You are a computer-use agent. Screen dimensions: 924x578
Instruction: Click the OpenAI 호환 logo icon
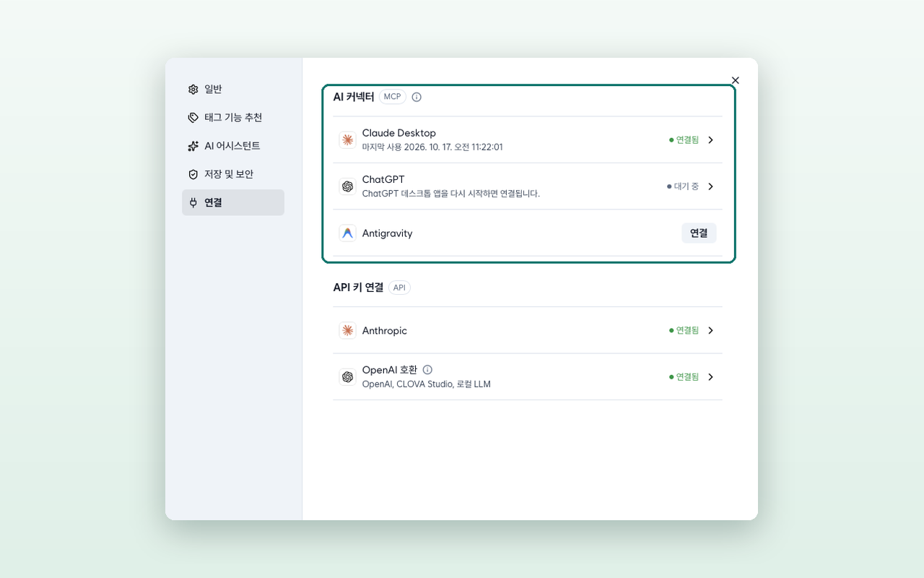347,376
